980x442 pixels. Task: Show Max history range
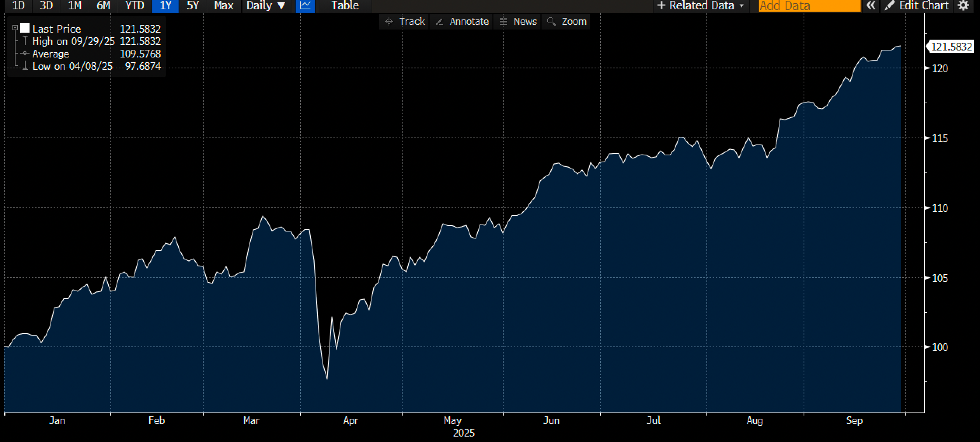coord(223,6)
